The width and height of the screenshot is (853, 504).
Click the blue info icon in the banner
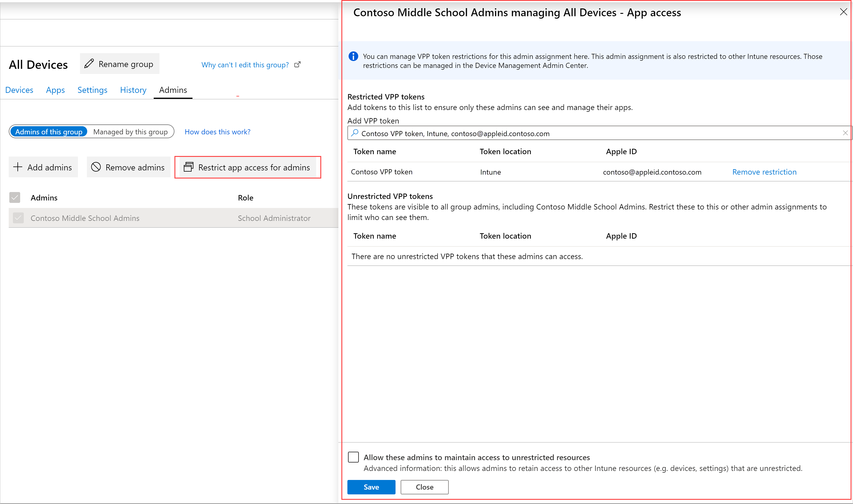coord(353,57)
